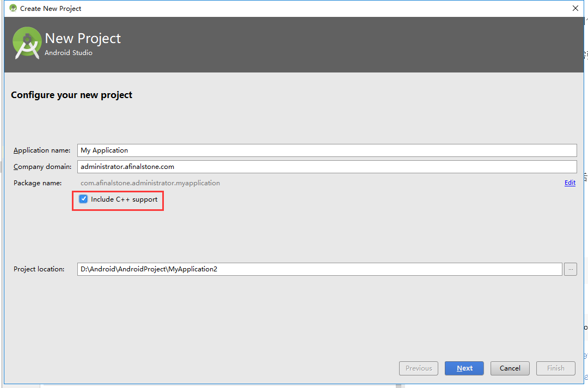588x388 pixels.
Task: Click the 'Application name:' label
Action: pyautogui.click(x=42, y=150)
